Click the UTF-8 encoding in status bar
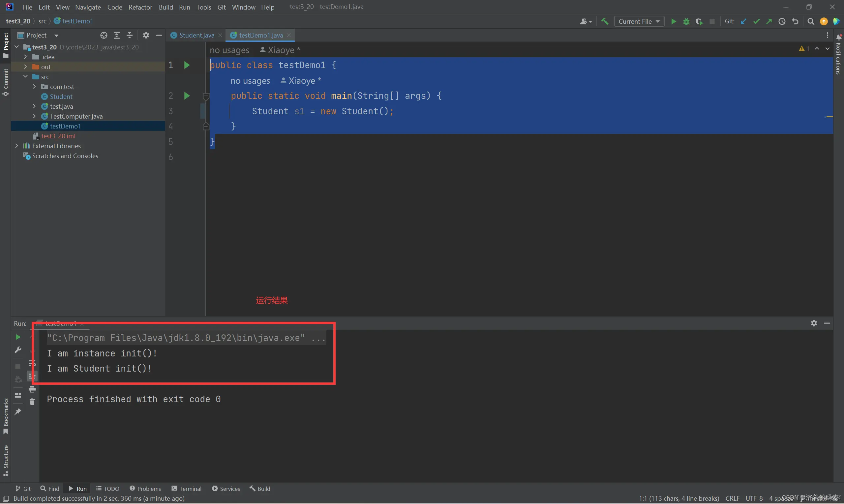 [754, 498]
